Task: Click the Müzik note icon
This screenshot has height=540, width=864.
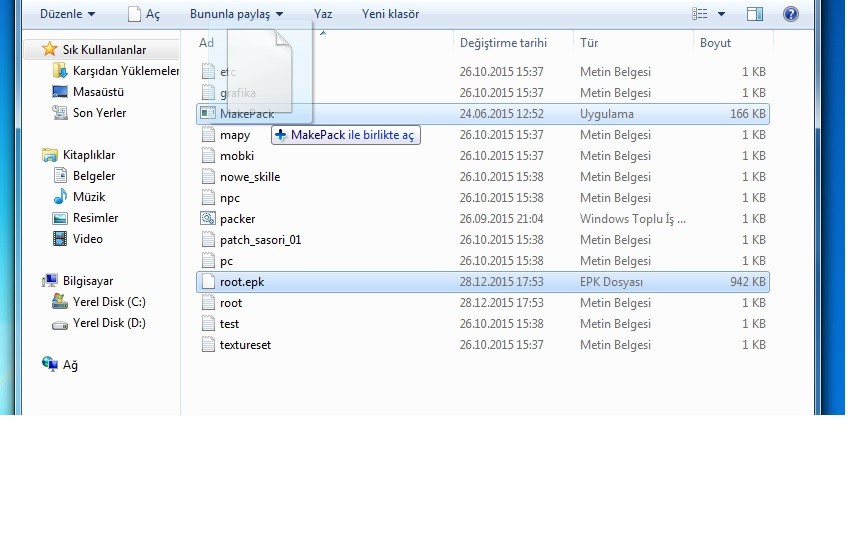Action: (60, 197)
